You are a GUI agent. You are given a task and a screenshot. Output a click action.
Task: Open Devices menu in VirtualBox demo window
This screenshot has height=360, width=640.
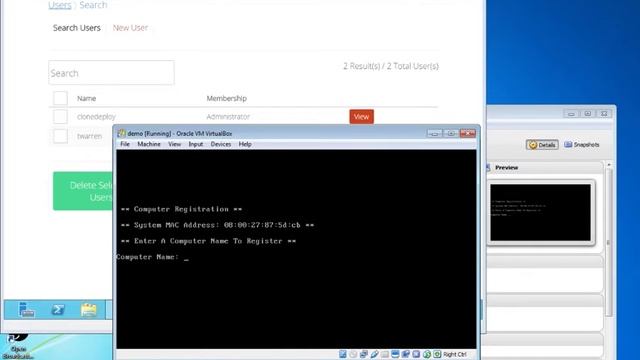(x=220, y=144)
